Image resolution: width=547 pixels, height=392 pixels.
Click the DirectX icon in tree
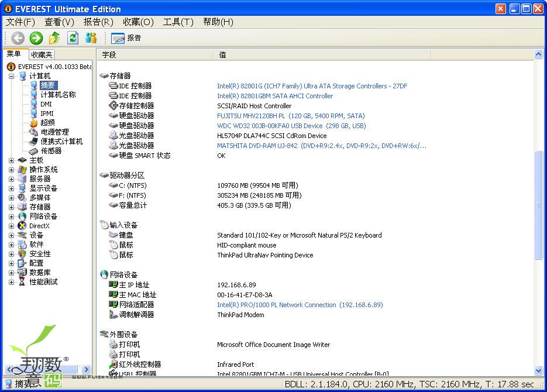[22, 226]
